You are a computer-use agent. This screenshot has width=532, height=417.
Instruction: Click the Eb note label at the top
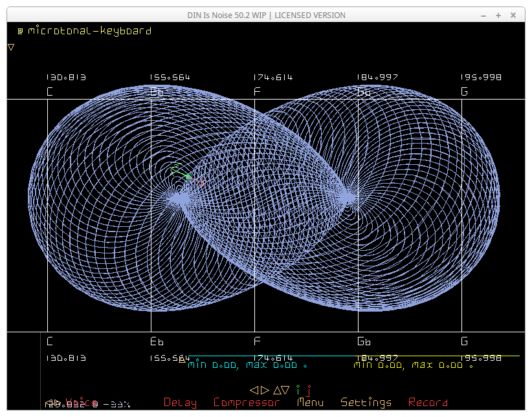click(x=156, y=92)
